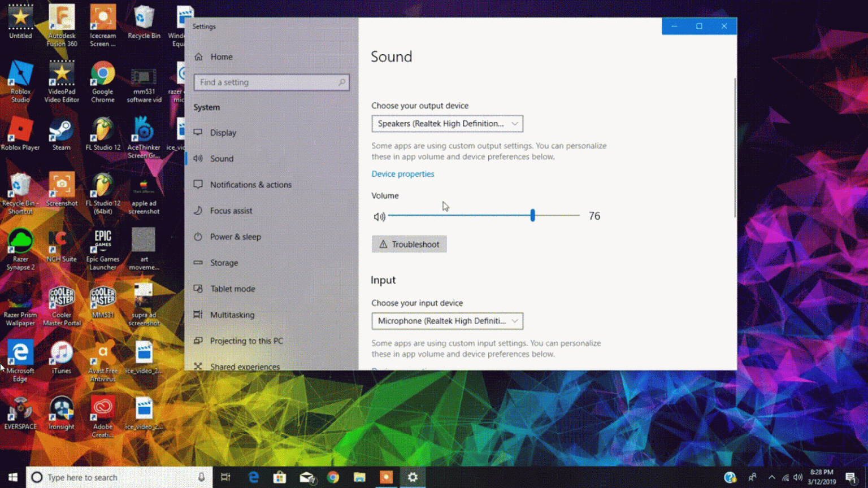The width and height of the screenshot is (868, 488).
Task: Select the mm531 software vid desktop file
Action: [144, 85]
